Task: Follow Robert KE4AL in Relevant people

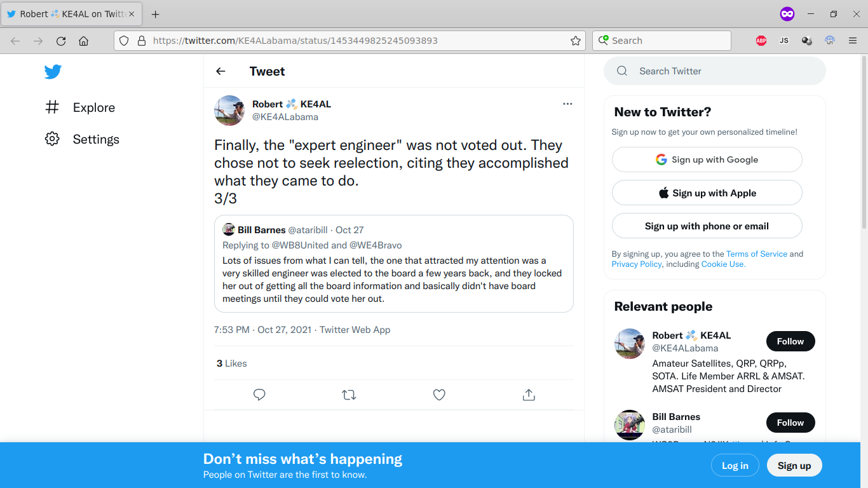Action: tap(790, 341)
